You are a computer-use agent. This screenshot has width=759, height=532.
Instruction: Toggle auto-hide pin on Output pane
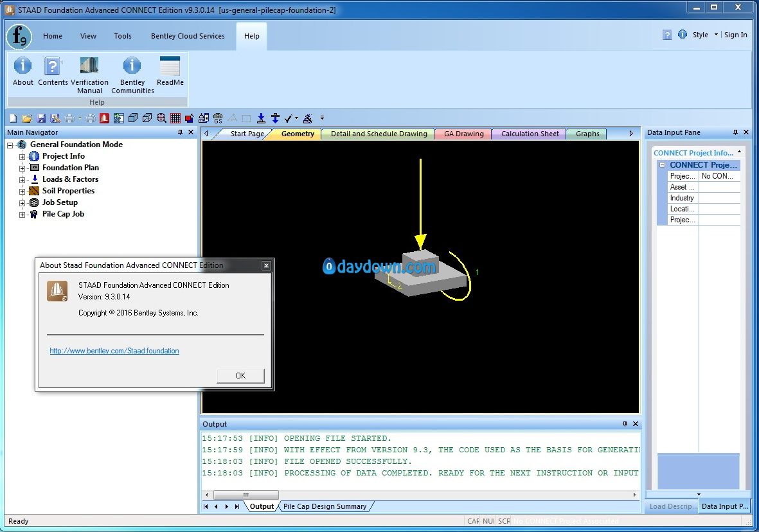(x=625, y=424)
